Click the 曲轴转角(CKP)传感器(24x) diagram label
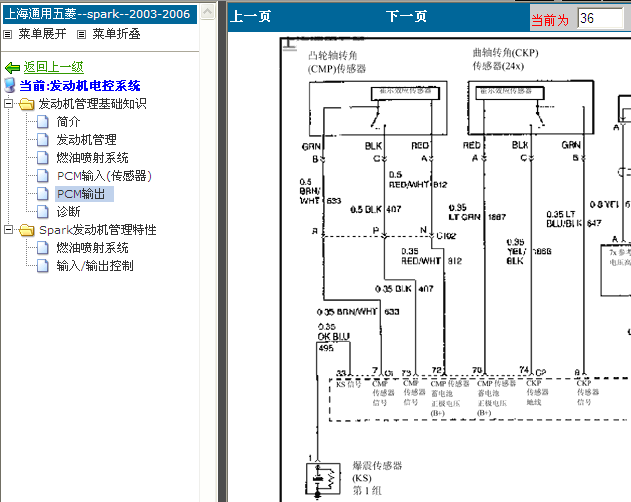631x502 pixels. click(x=505, y=59)
